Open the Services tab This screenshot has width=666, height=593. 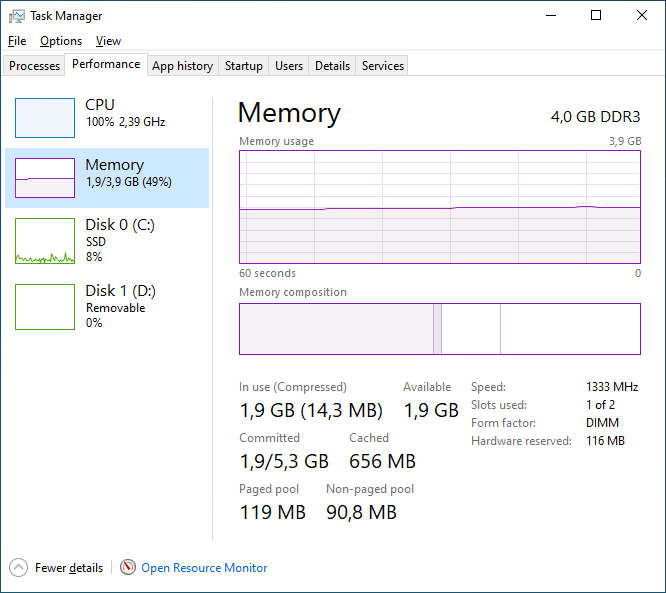coord(383,66)
